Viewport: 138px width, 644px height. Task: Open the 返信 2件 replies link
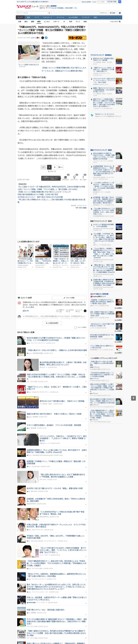pyautogui.click(x=26, y=311)
